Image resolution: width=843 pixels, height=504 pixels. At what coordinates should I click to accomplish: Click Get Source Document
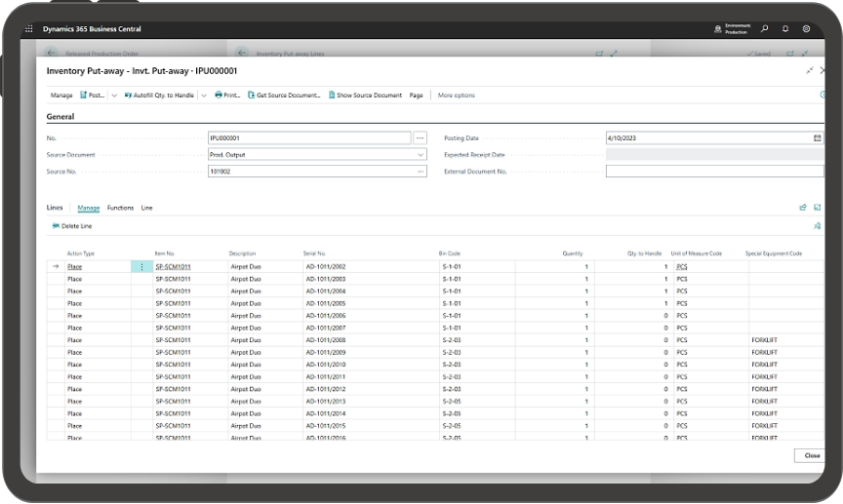tap(284, 96)
